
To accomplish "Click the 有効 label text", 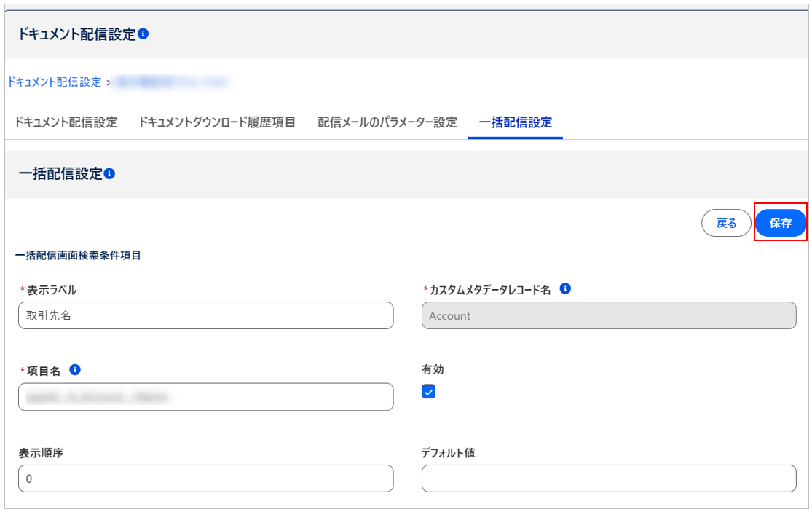I will click(433, 370).
